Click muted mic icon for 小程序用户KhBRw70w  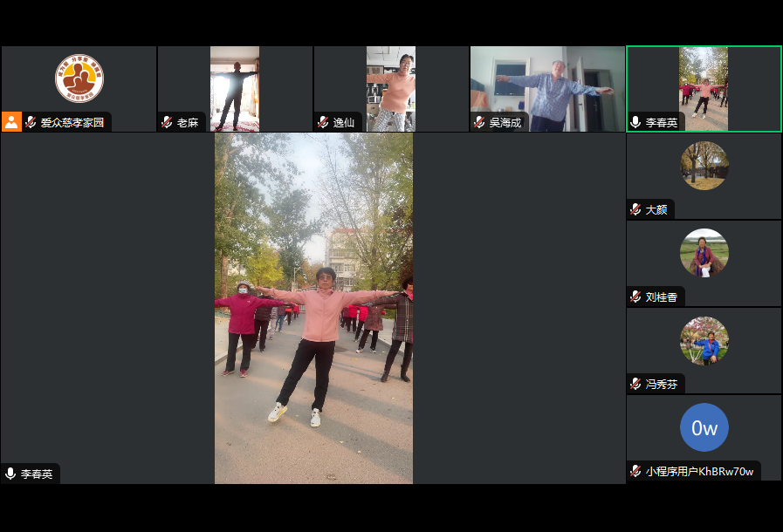635,472
